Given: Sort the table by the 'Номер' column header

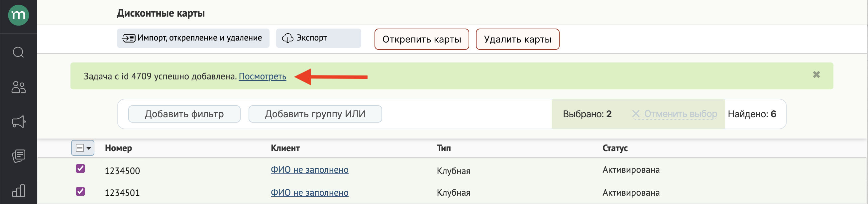Looking at the screenshot, I should coord(119,148).
